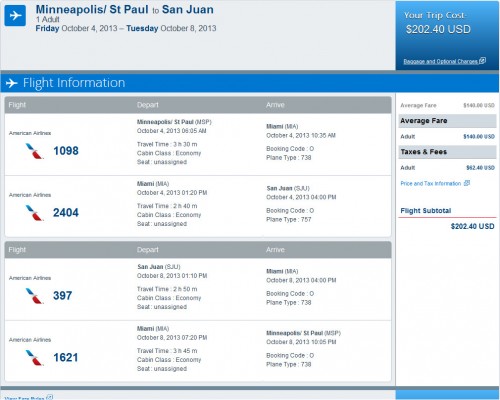The height and width of the screenshot is (400, 500).
Task: Click the blue airplane icon beside Minneapolis heading
Action: click(x=15, y=15)
